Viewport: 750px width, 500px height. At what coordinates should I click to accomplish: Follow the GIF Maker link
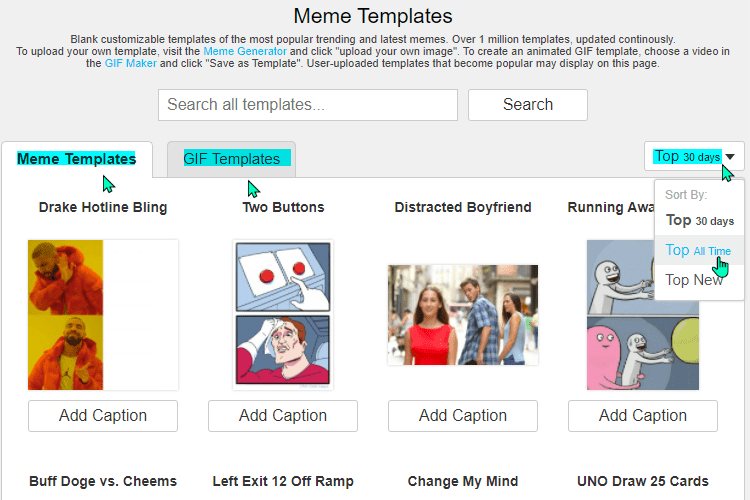[131, 63]
